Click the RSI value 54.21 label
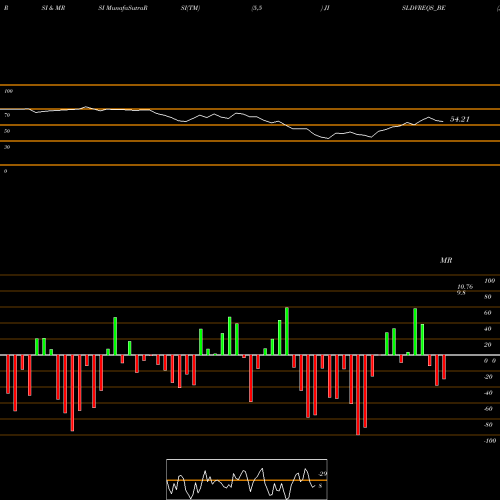This screenshot has width=500, height=500. (x=460, y=119)
